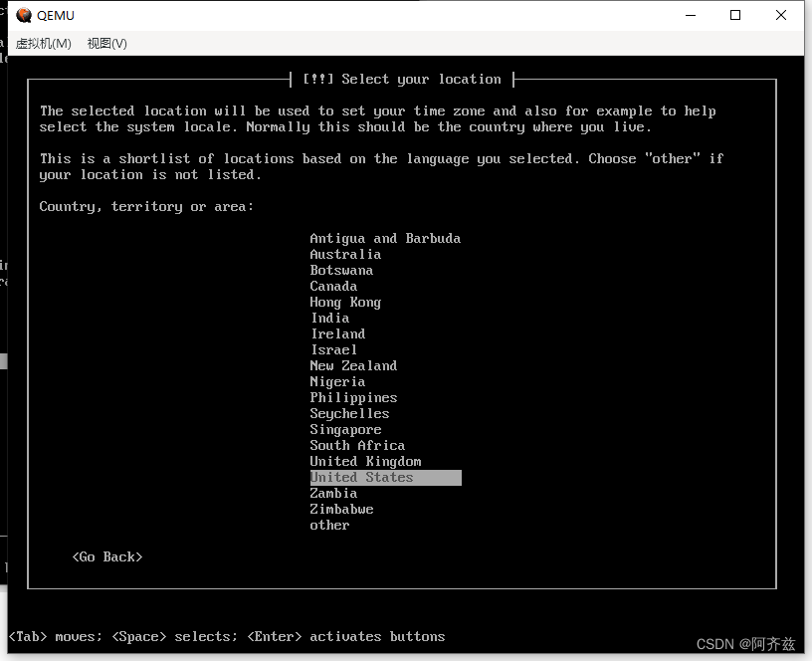Choose "other" at the bottom of the list
This screenshot has width=812, height=661.
coord(329,525)
